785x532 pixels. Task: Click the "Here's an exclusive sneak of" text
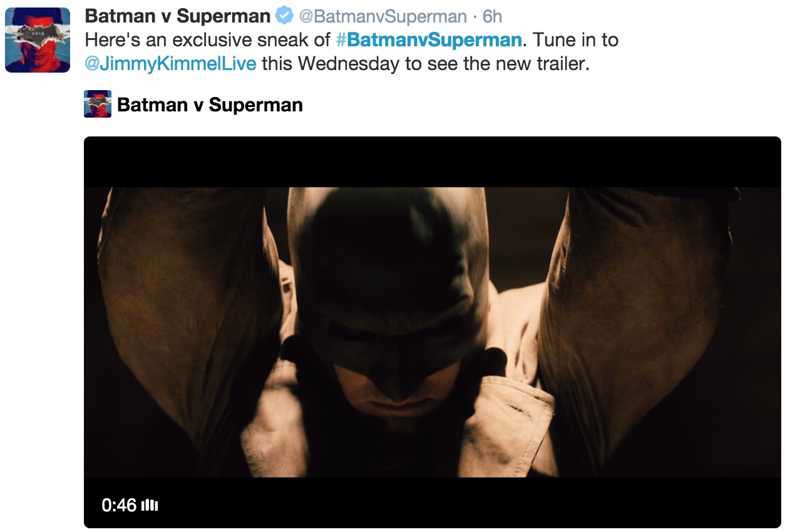coord(207,40)
